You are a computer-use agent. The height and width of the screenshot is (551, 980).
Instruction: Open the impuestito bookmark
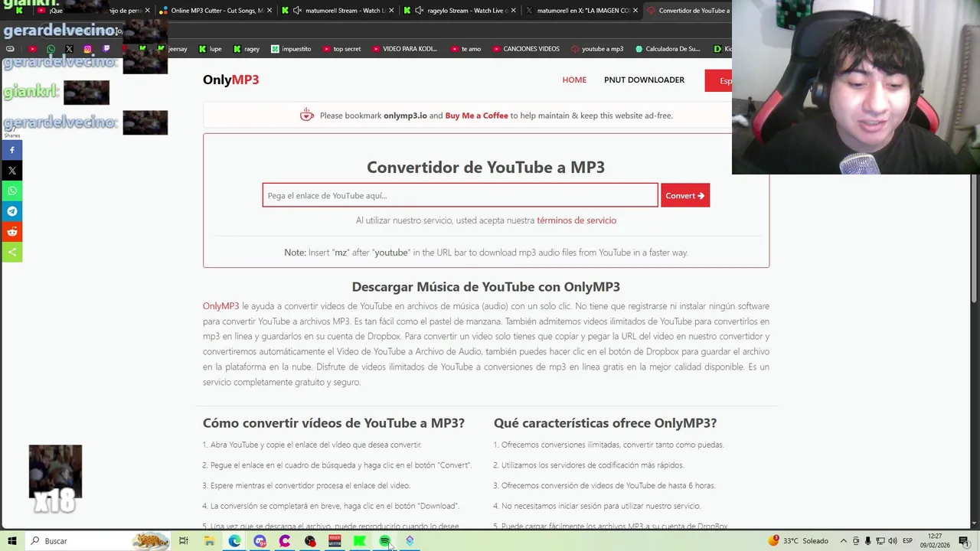coord(290,49)
